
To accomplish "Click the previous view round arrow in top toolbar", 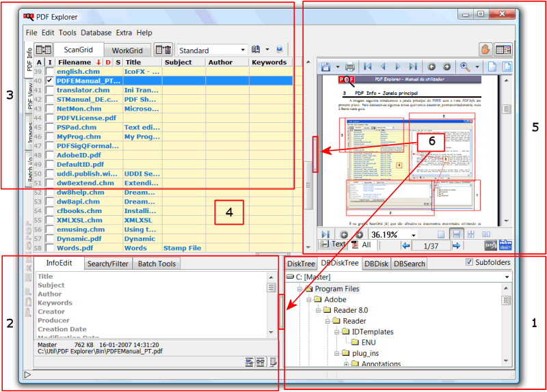I will (x=431, y=66).
